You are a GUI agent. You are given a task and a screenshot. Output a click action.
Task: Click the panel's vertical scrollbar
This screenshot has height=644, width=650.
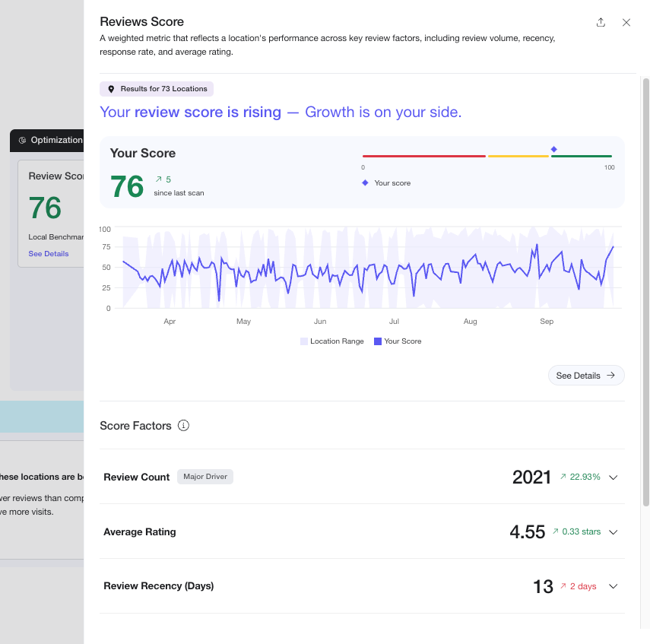(645, 289)
